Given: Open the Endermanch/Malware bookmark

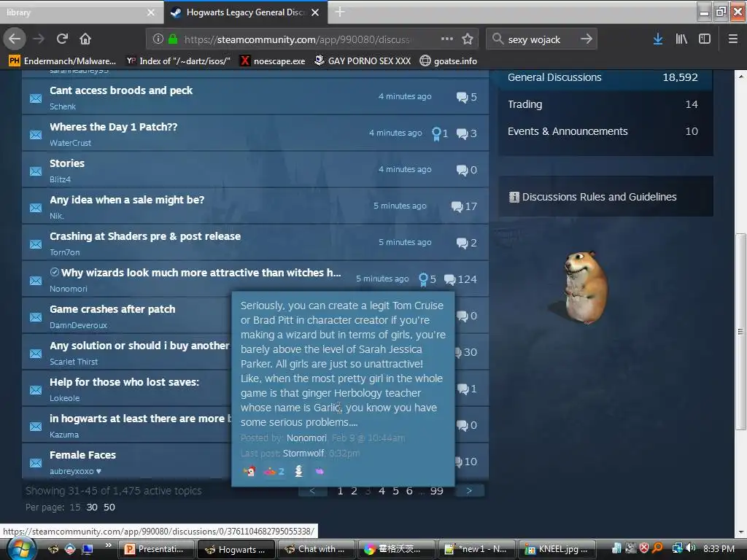Looking at the screenshot, I should (x=63, y=61).
